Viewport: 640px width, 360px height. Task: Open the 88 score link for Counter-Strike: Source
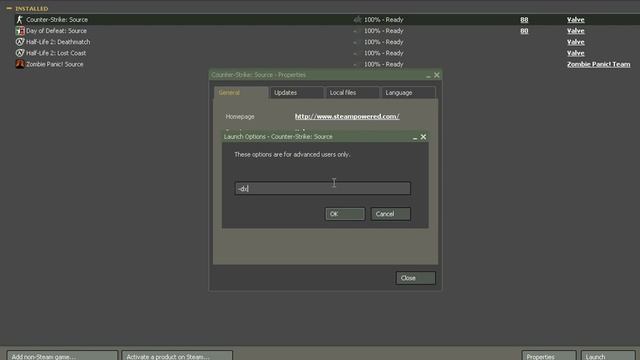point(524,20)
